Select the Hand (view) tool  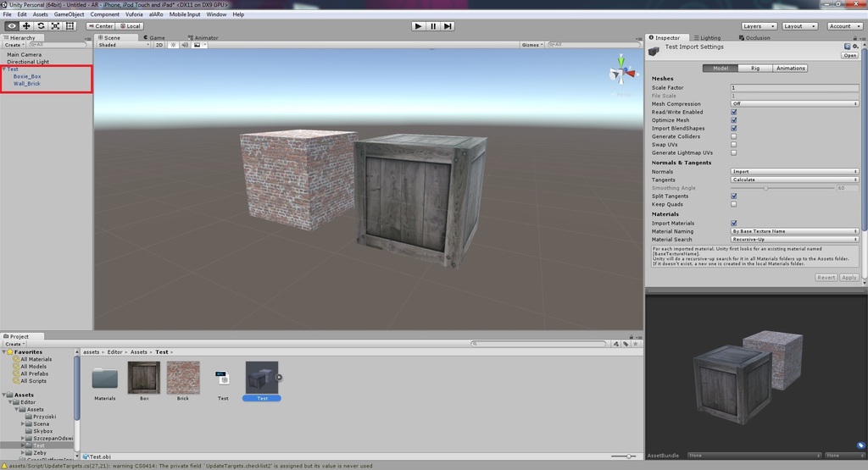12,26
